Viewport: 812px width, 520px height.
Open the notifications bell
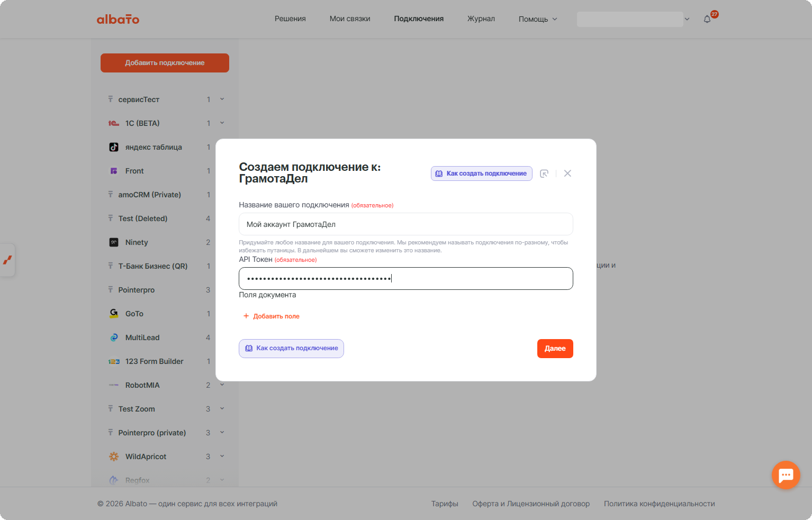(x=707, y=19)
